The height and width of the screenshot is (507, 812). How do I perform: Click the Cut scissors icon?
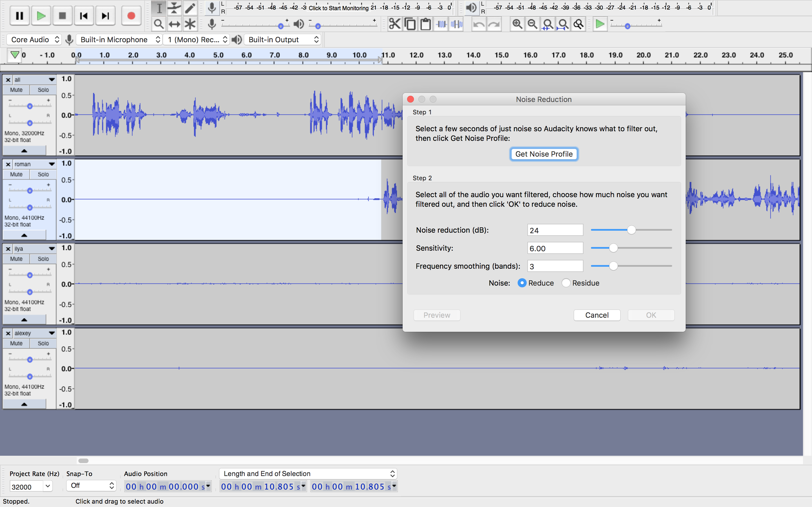point(395,24)
